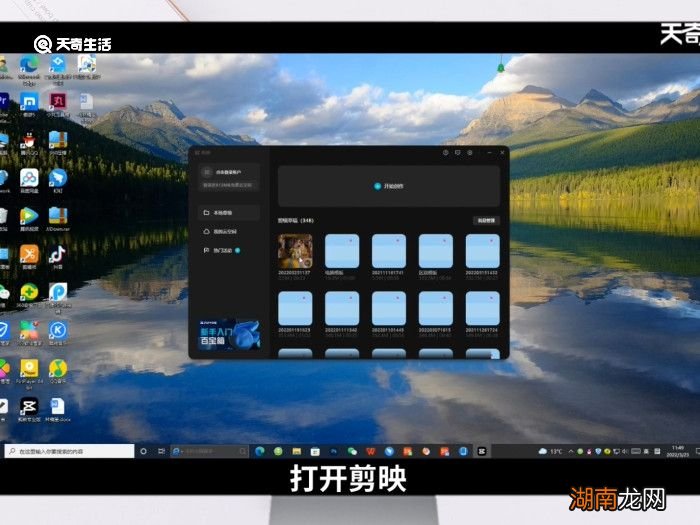Select the Local Drafts sidebar item
This screenshot has height=525, width=700.
(x=229, y=212)
